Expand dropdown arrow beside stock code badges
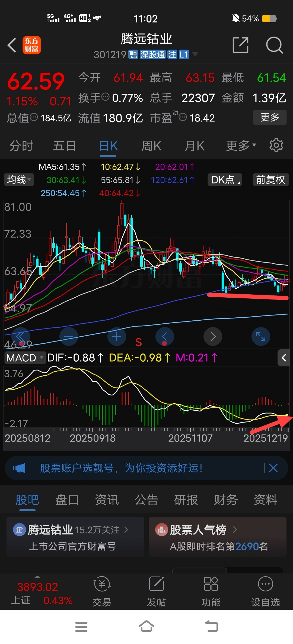The image size is (293, 644). pyautogui.click(x=195, y=54)
